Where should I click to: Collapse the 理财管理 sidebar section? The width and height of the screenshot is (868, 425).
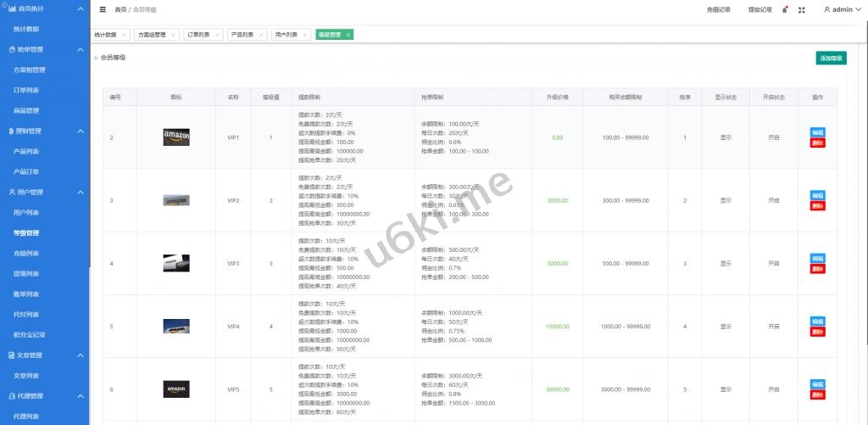coord(81,131)
